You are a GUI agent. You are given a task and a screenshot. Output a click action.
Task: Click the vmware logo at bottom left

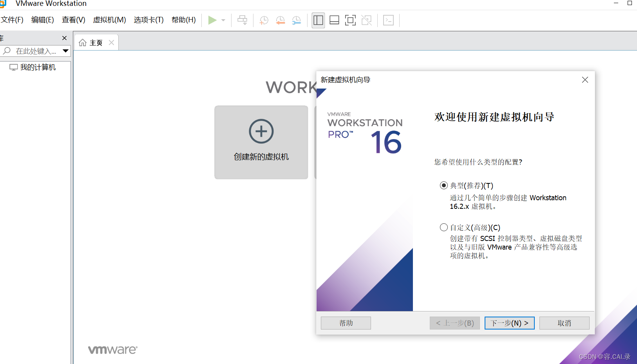click(113, 350)
